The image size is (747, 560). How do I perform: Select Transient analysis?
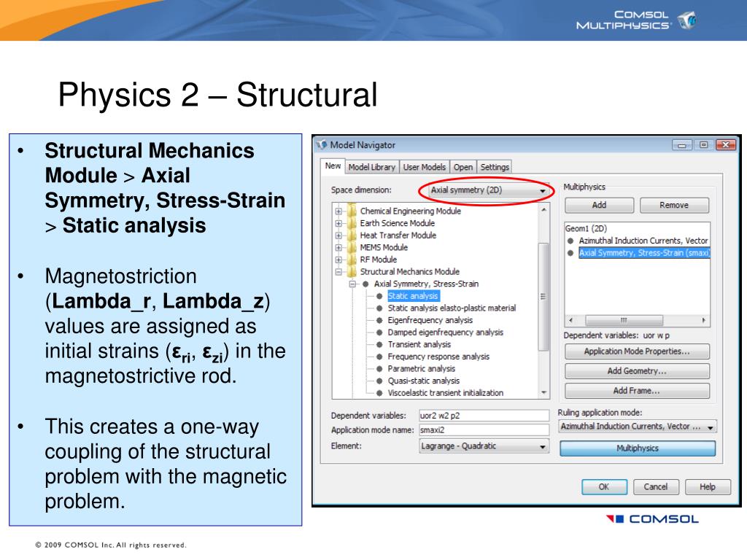coord(419,345)
